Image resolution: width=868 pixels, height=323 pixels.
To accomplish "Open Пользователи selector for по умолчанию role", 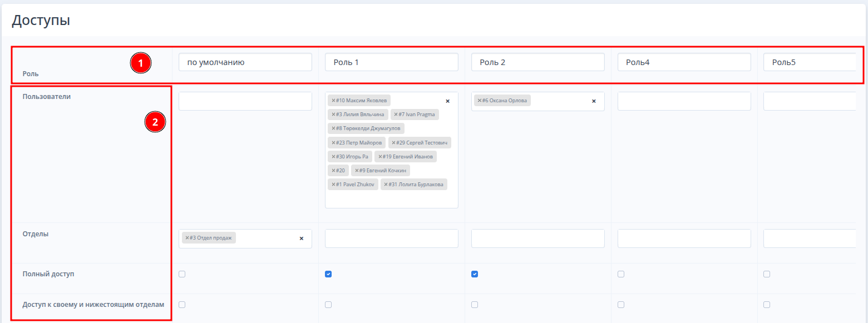I will click(245, 101).
